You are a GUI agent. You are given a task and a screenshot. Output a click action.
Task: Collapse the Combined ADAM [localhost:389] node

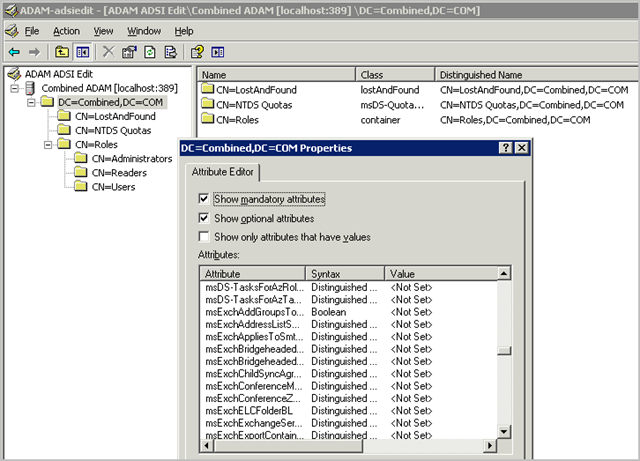pyautogui.click(x=15, y=88)
